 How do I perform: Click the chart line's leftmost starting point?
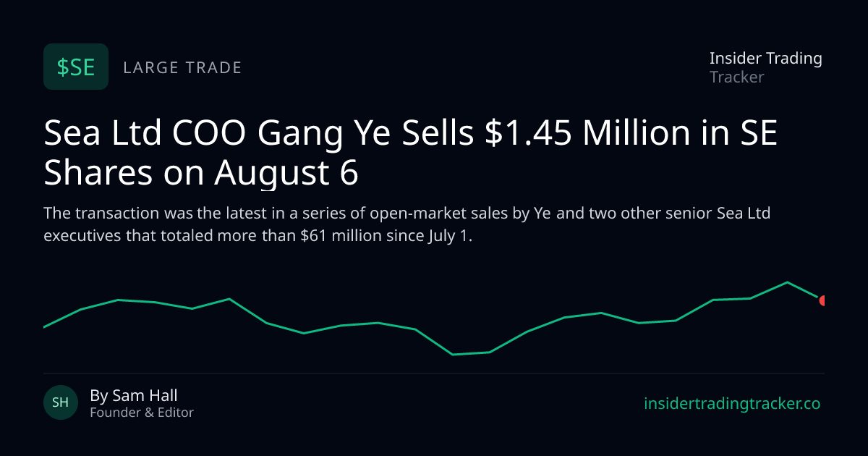pyautogui.click(x=44, y=327)
